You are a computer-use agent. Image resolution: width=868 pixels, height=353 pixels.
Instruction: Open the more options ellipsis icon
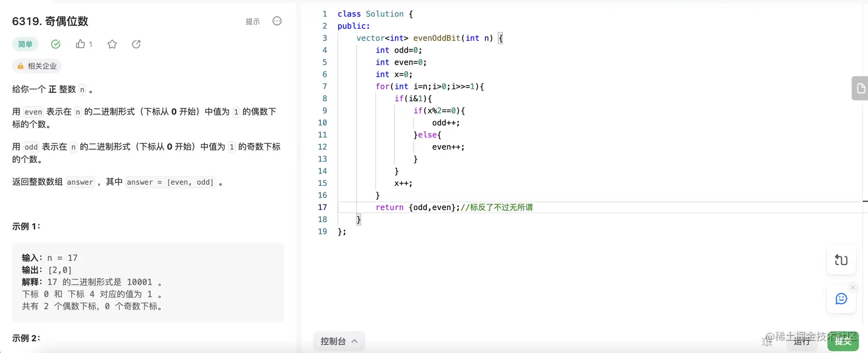click(x=277, y=21)
